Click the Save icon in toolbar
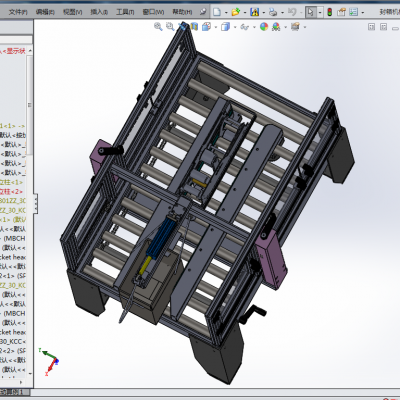 (x=255, y=12)
